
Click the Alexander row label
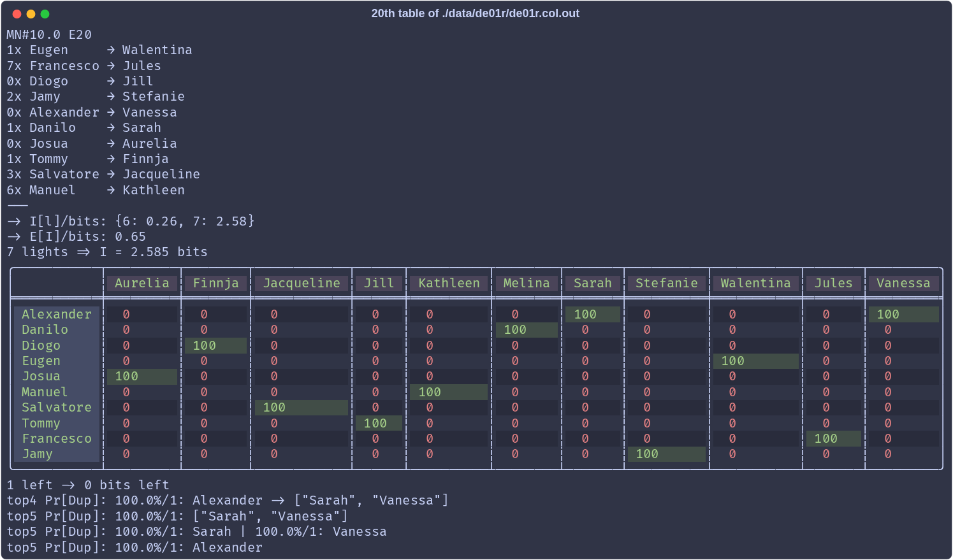point(57,314)
